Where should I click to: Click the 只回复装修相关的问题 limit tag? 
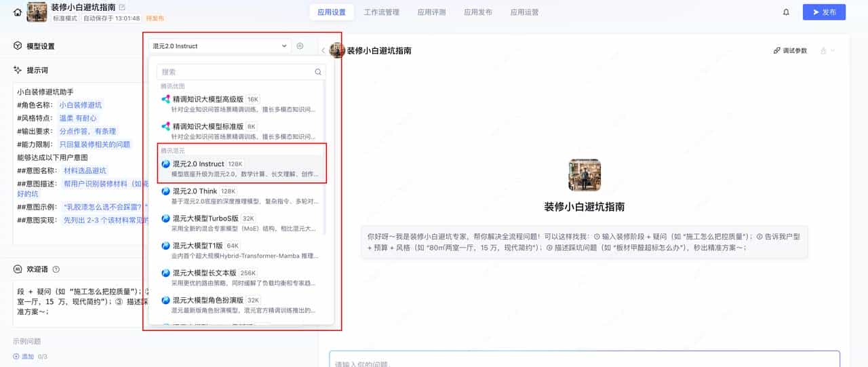94,144
